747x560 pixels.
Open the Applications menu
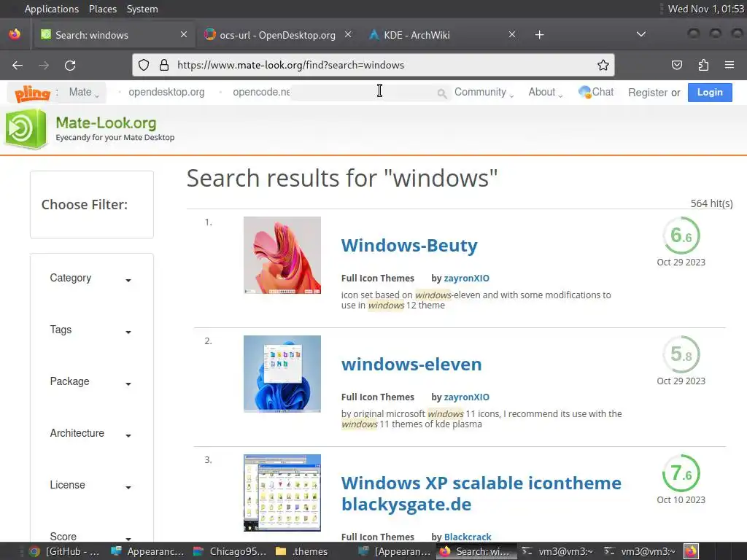[x=52, y=9]
